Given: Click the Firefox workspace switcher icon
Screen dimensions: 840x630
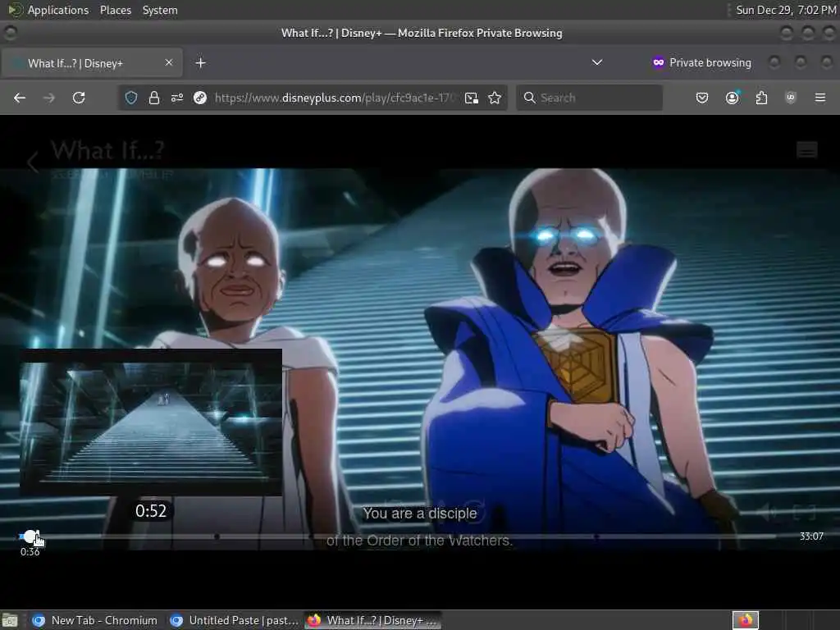Looking at the screenshot, I should pyautogui.click(x=745, y=620).
